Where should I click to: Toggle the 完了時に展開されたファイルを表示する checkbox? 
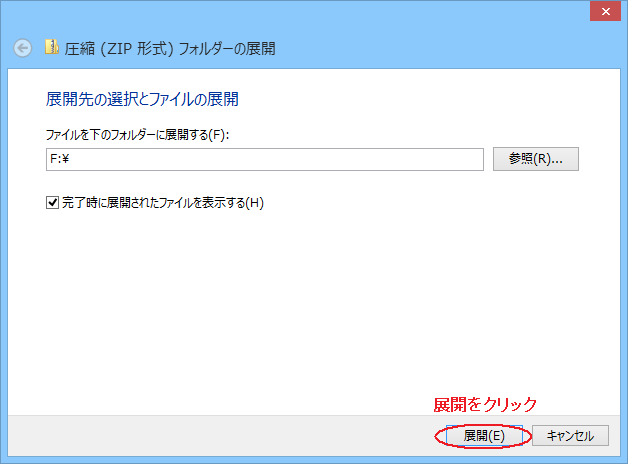(x=53, y=203)
